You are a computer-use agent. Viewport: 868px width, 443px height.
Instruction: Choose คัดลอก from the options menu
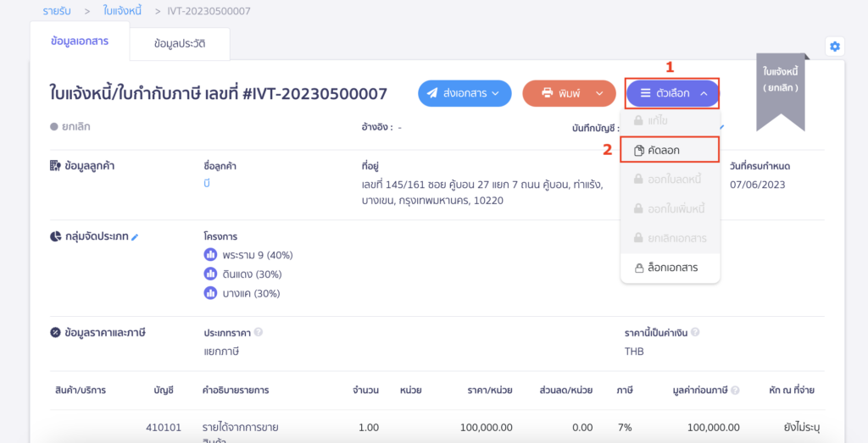coord(670,150)
